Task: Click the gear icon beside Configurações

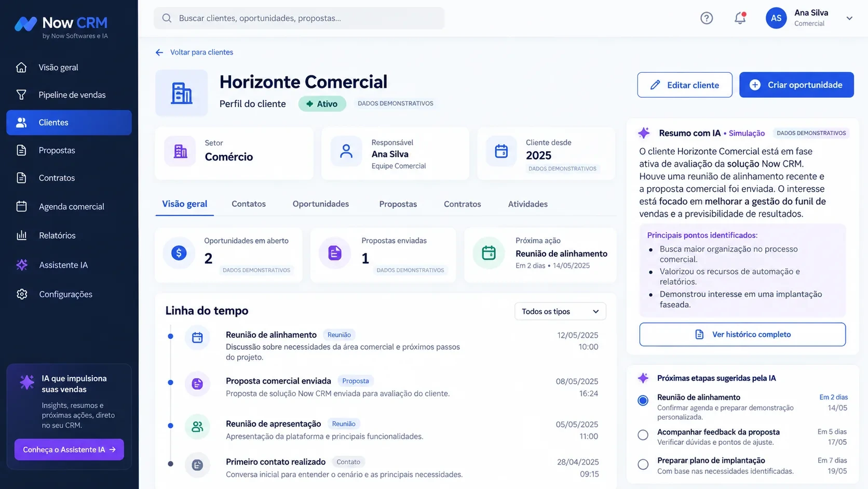Action: pyautogui.click(x=22, y=294)
